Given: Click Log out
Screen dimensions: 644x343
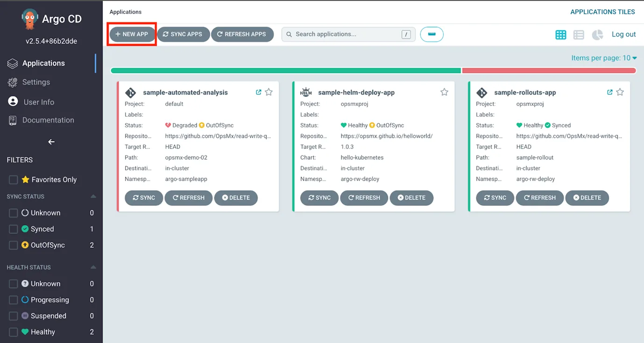Looking at the screenshot, I should pyautogui.click(x=624, y=35).
